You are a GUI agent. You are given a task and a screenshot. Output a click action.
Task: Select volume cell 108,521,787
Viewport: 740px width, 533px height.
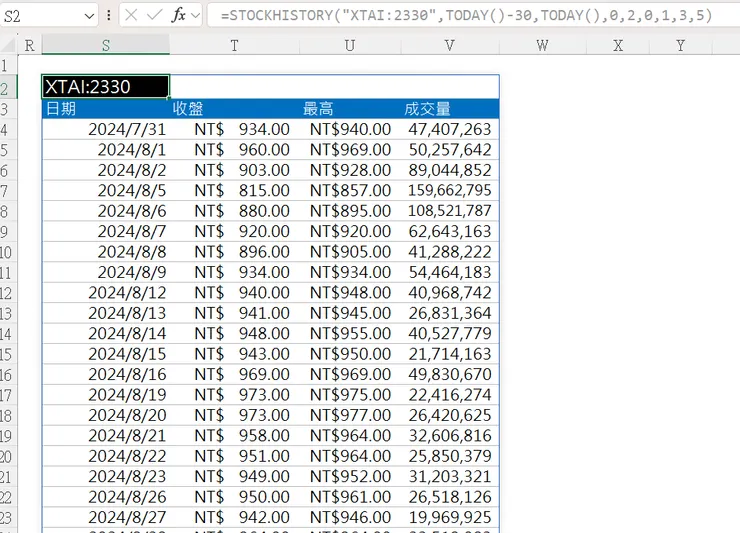(x=450, y=211)
